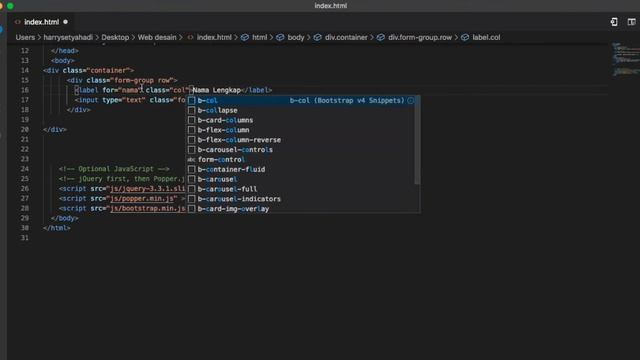Click the div class="container" line
This screenshot has height=360, width=640.
[89, 71]
